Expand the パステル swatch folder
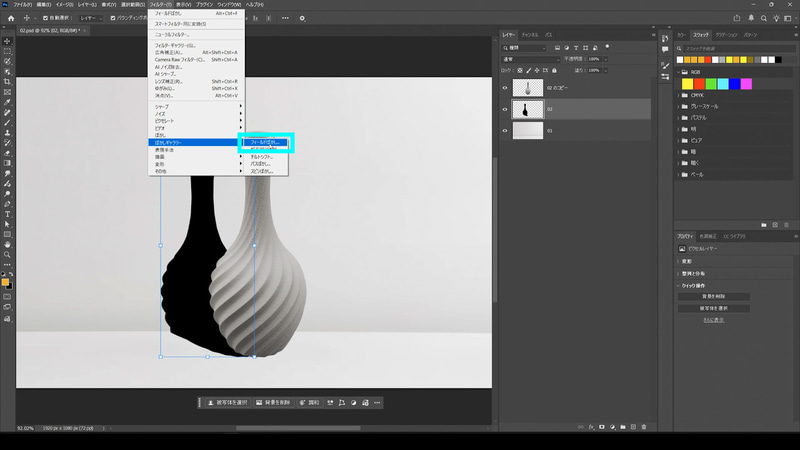Screen dimensions: 800x450 (679, 118)
